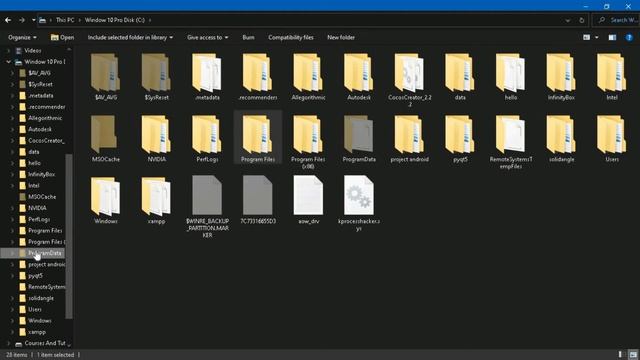Select pyqt5 in the navigation tree
The height and width of the screenshot is (360, 640).
click(35, 276)
